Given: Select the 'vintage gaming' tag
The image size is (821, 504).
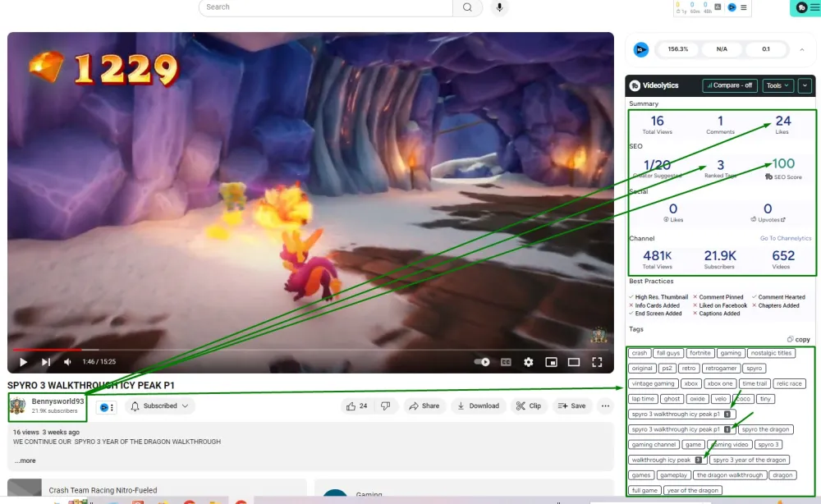Looking at the screenshot, I should (x=653, y=383).
